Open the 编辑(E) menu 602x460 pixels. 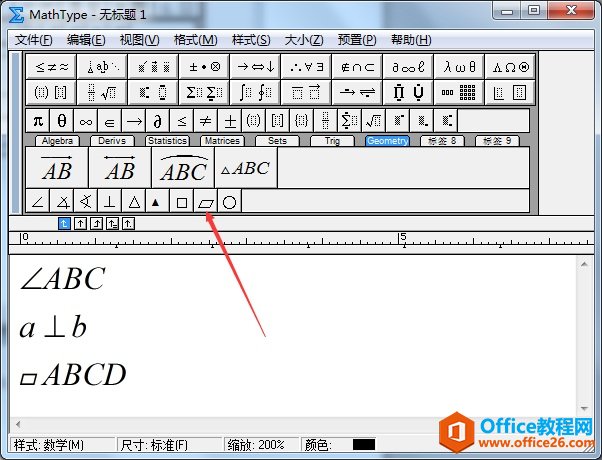(86, 40)
